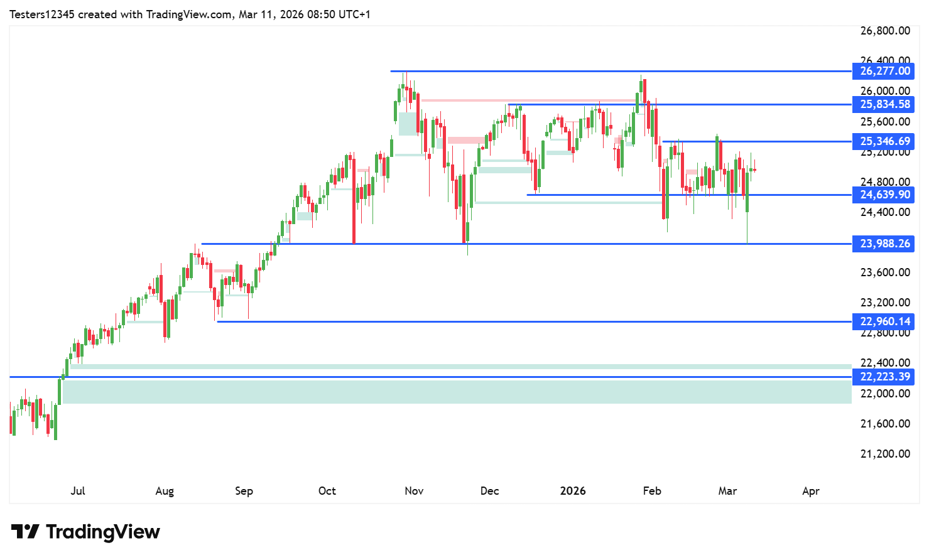Click the Dec label on the time axis

[490, 491]
